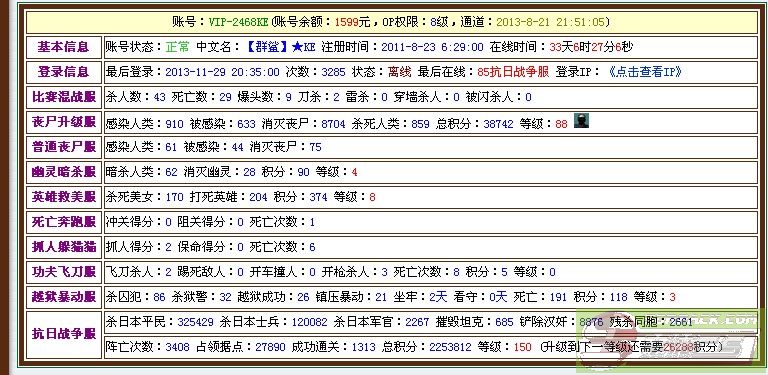
Task: Click the 开枪杀人 value 3
Action: pos(384,272)
